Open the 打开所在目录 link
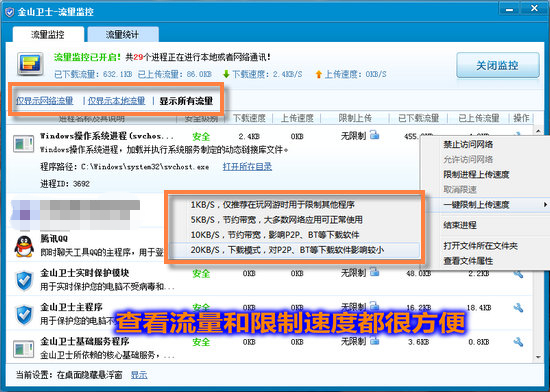Viewport: 550px width, 392px height. [247, 167]
